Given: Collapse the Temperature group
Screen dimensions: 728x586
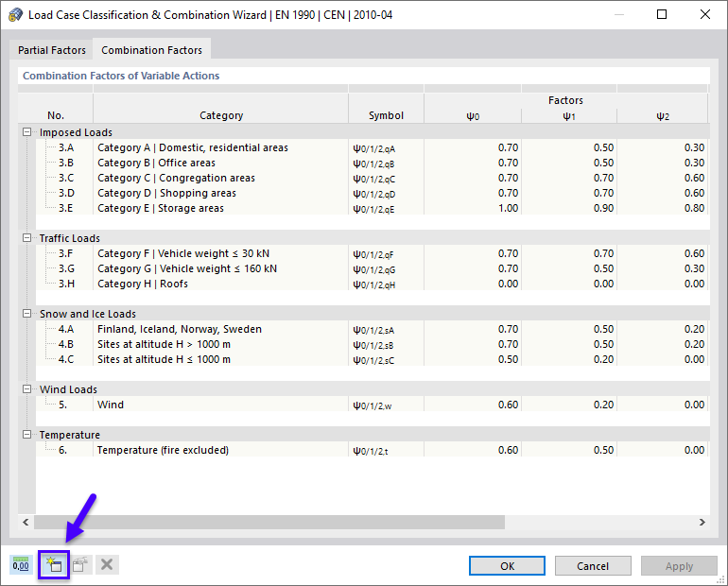Looking at the screenshot, I should [x=26, y=435].
